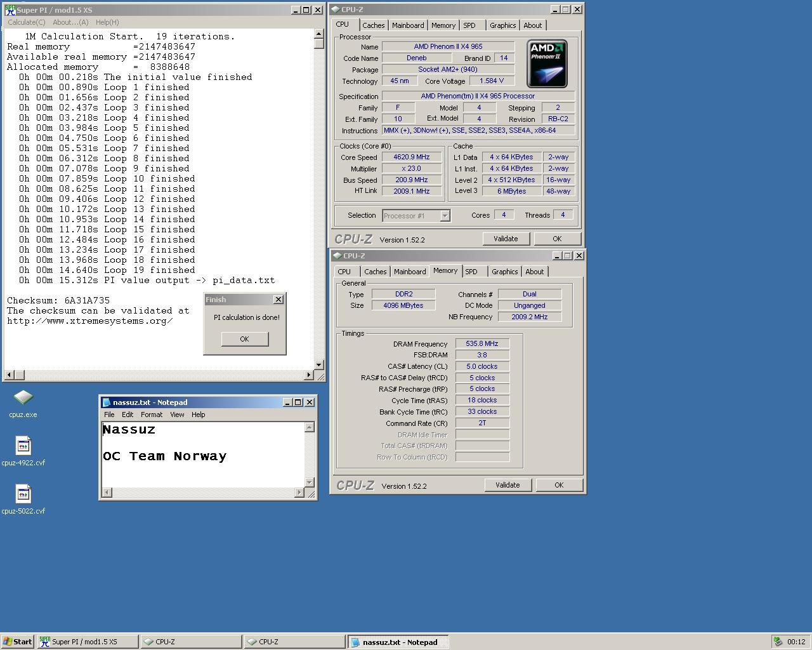Viewport: 812px width, 650px height.
Task: Open SPD tab in top CPU-Z window
Action: coord(469,25)
